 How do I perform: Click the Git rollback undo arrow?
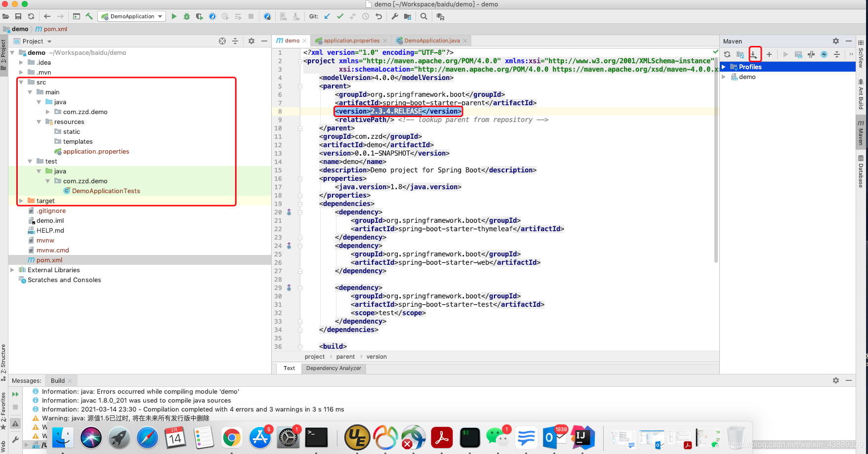coord(379,16)
